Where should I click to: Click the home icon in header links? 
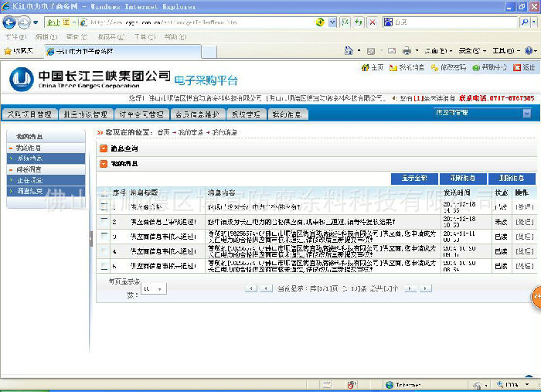[x=366, y=68]
